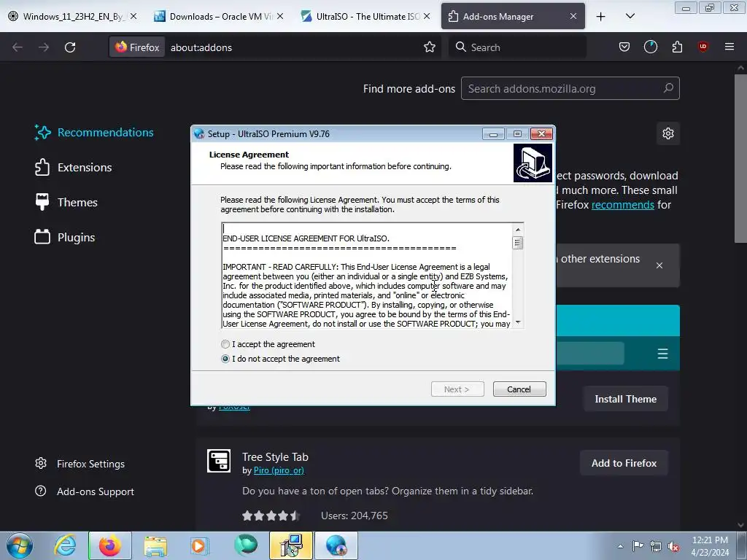Bookmark this page with star icon

(x=429, y=47)
